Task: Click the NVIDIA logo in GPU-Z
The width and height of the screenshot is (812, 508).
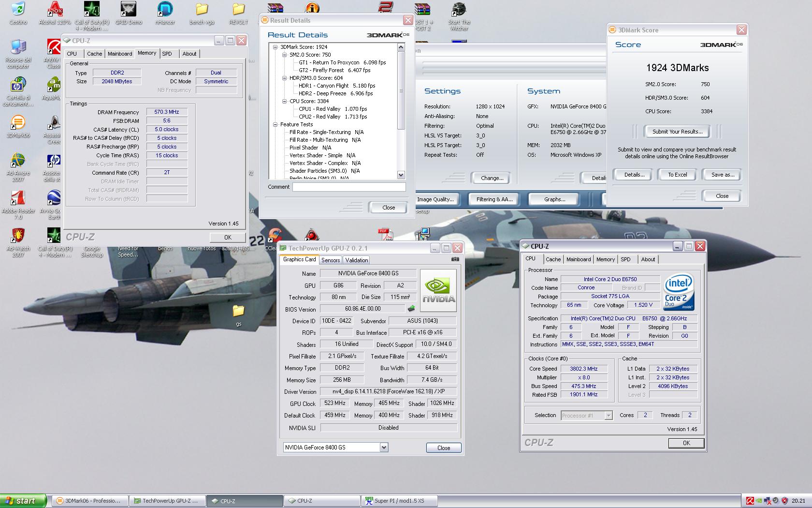Action: 438,290
